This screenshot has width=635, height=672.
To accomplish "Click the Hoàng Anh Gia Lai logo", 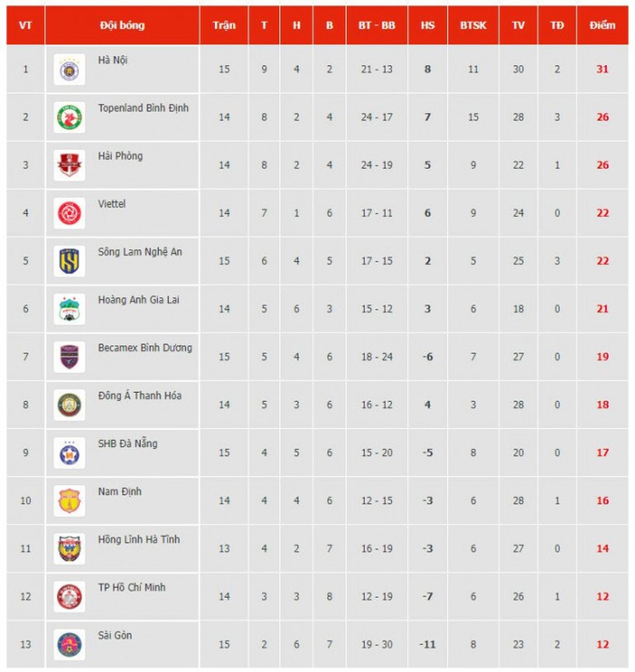I will point(69,310).
